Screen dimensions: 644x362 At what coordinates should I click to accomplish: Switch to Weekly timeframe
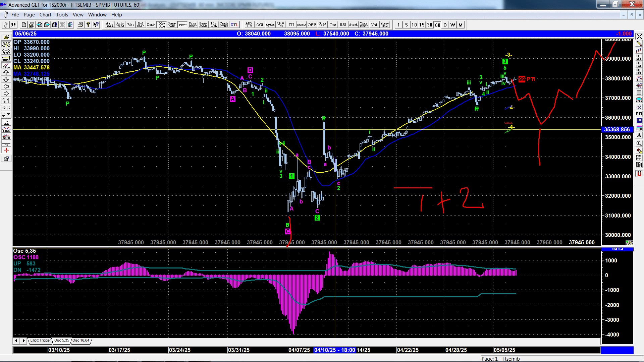pyautogui.click(x=453, y=25)
